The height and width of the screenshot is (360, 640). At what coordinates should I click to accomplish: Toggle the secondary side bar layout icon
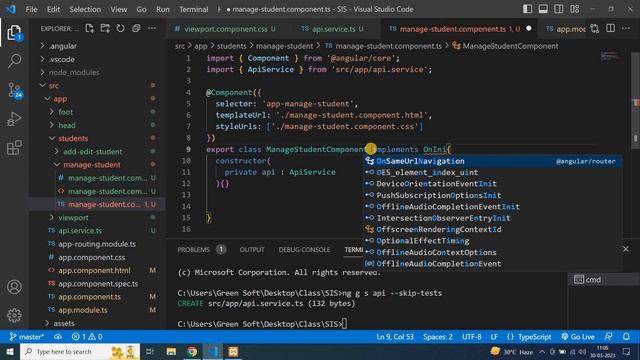click(559, 9)
